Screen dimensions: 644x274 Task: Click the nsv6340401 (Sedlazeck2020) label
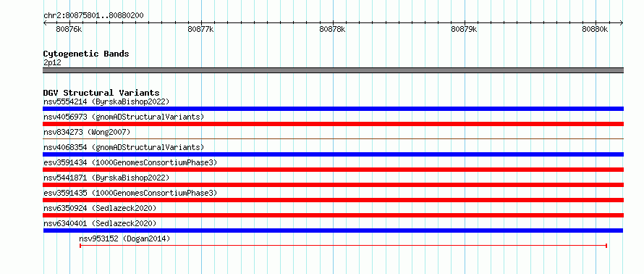click(x=100, y=223)
